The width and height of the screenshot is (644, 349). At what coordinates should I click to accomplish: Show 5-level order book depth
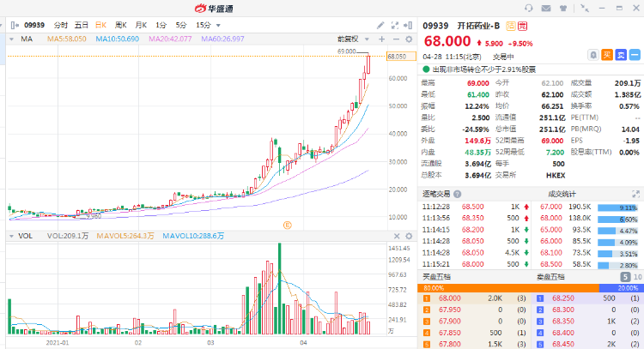(x=625, y=277)
